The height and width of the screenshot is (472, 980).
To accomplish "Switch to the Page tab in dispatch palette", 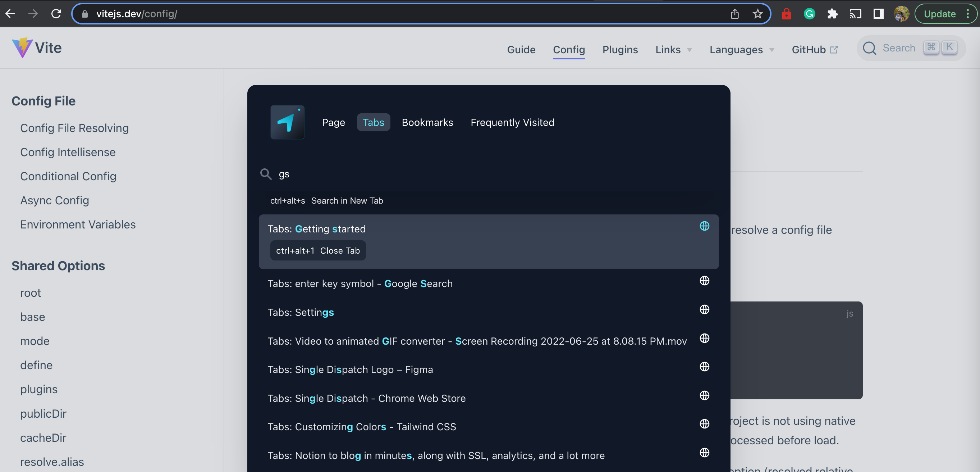I will coord(333,122).
